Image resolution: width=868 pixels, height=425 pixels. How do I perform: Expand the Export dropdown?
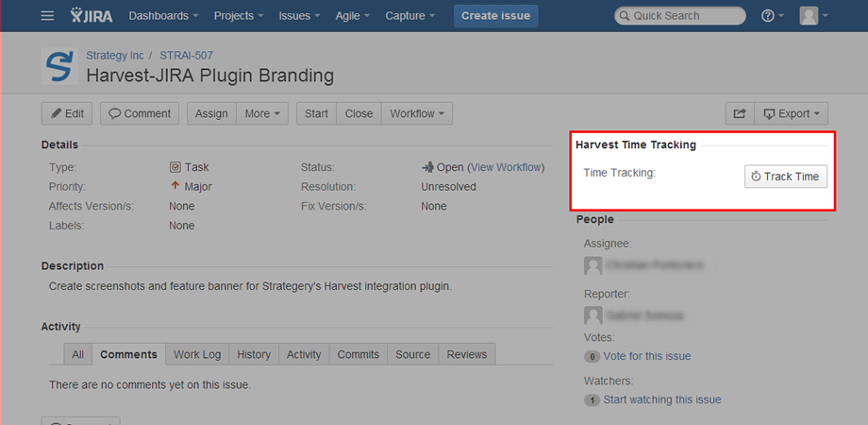[791, 113]
